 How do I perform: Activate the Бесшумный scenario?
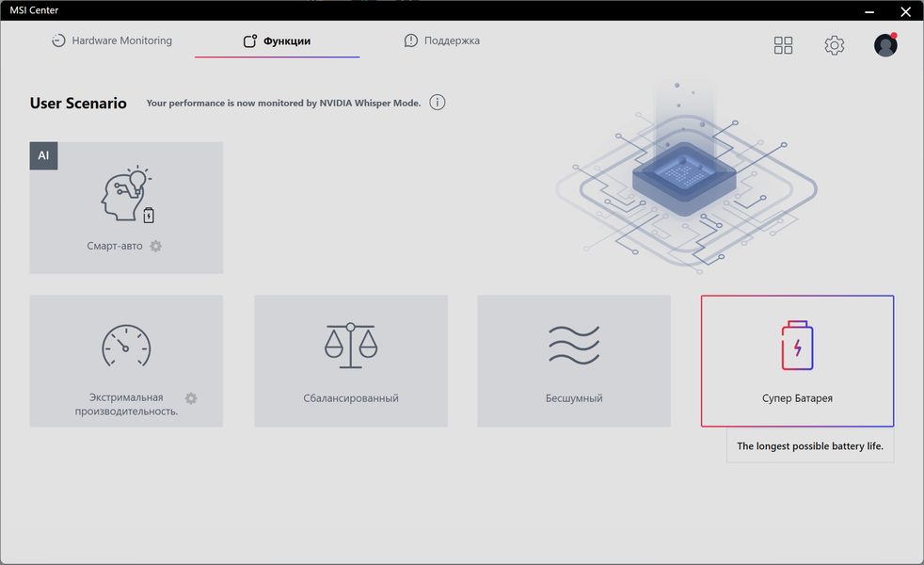pyautogui.click(x=574, y=361)
